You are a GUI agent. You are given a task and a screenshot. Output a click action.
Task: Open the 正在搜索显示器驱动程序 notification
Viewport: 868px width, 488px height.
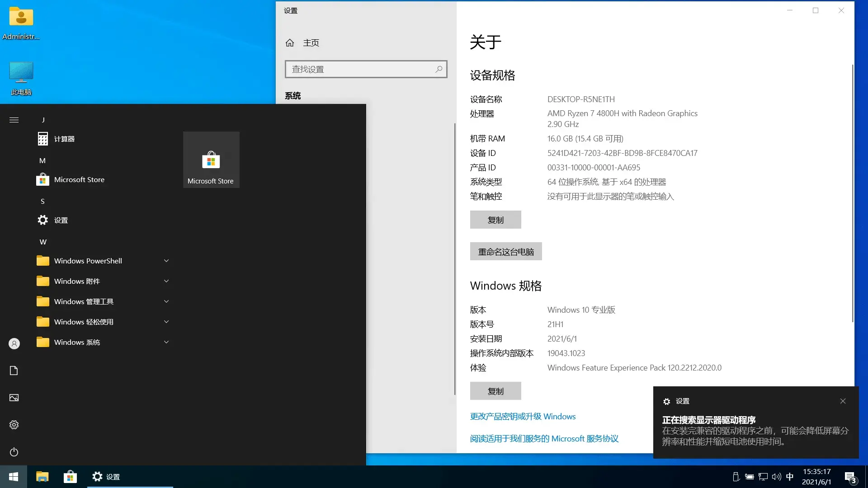point(756,422)
